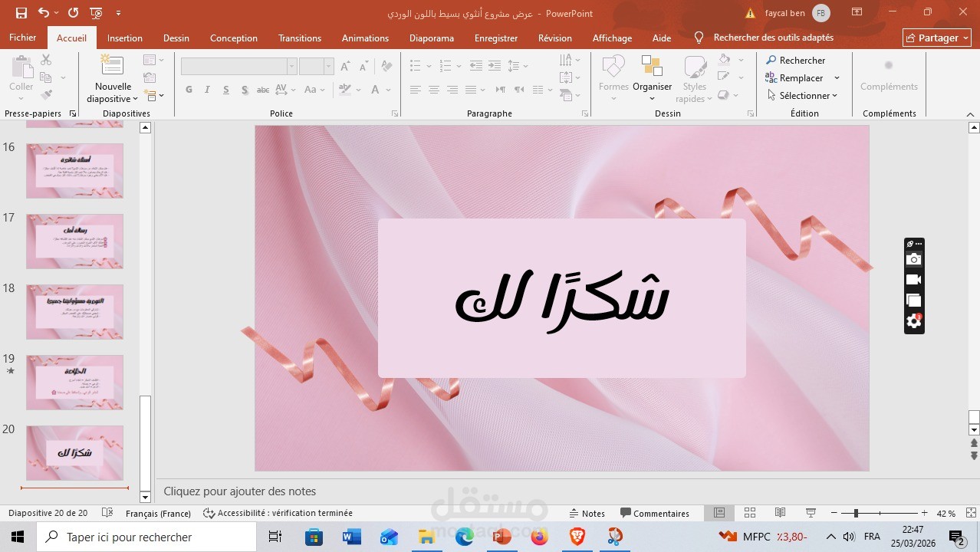
Task: Collapse the ribbon with the chevron
Action: 970,114
